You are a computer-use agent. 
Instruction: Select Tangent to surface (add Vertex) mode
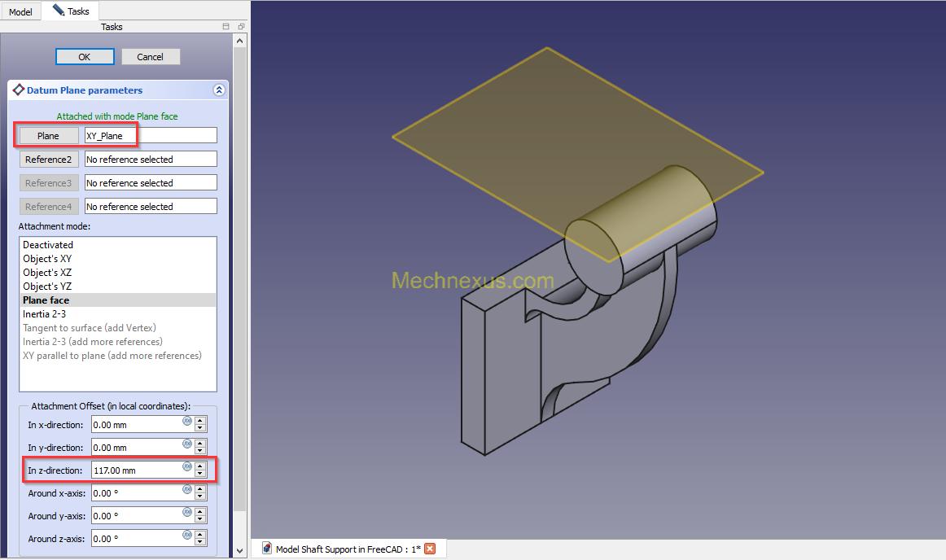(118, 328)
